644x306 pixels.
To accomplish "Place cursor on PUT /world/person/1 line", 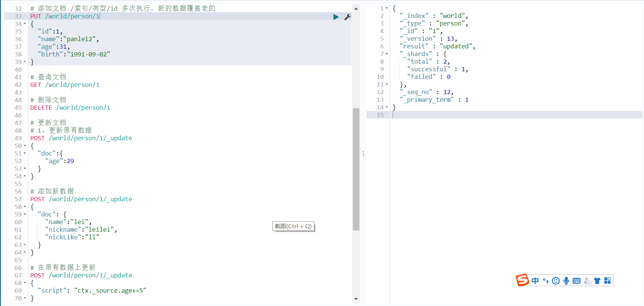I will click(65, 16).
